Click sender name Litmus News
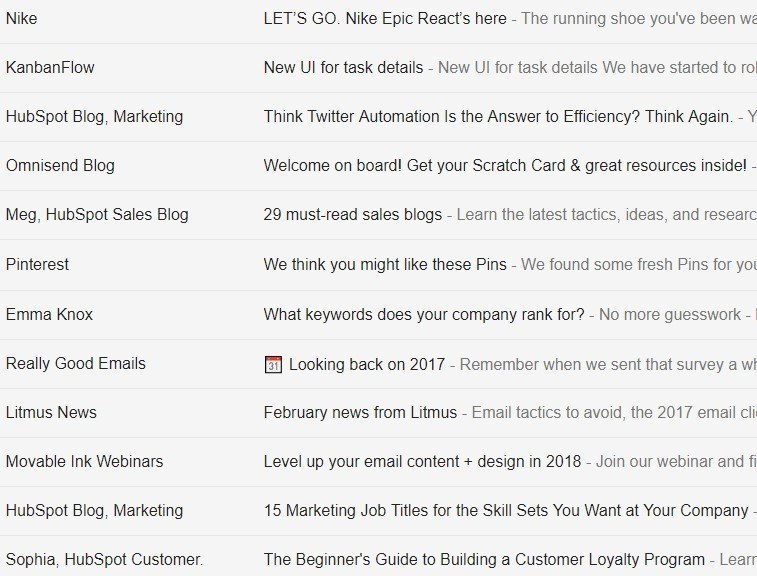This screenshot has width=757, height=576. click(51, 413)
